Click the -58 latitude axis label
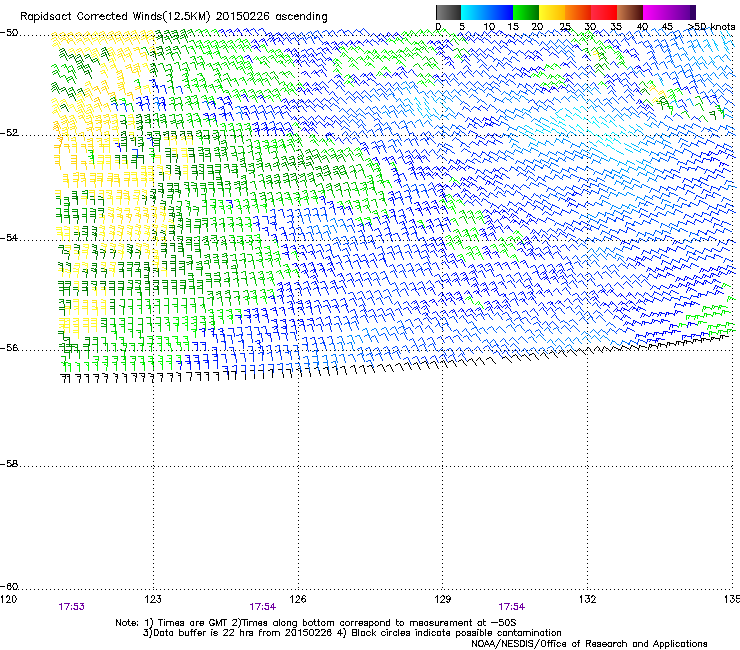This screenshot has height=650, width=740. coord(9,464)
